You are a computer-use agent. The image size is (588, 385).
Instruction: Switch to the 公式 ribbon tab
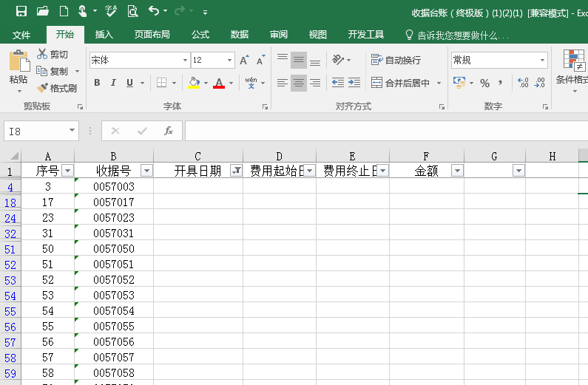(x=200, y=35)
